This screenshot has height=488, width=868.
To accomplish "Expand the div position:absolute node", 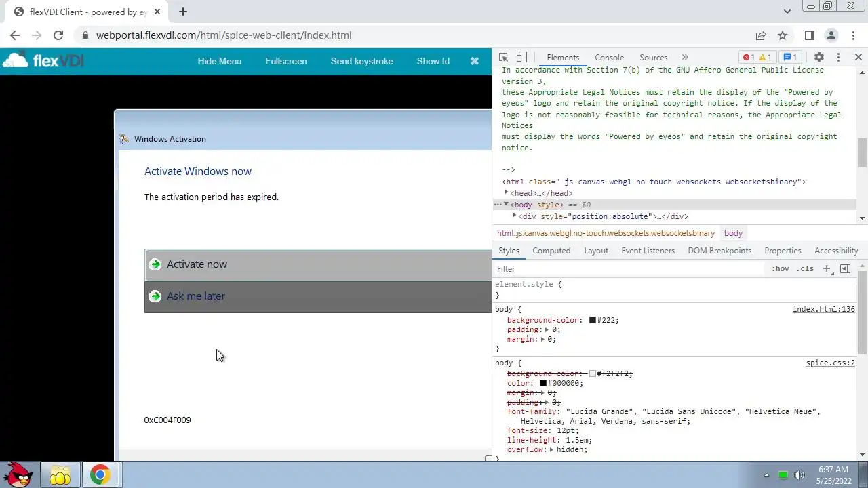I will point(514,216).
